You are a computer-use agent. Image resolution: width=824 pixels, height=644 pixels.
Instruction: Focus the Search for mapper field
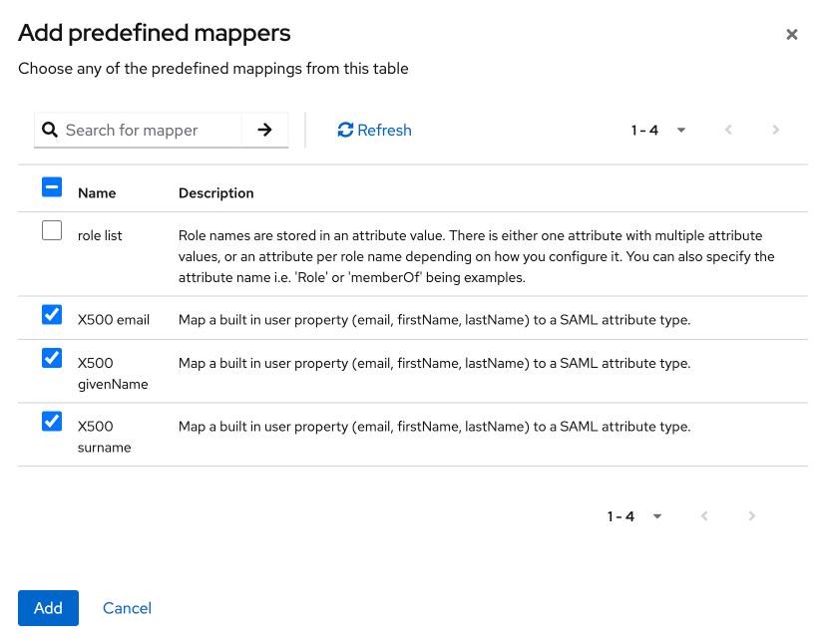pyautogui.click(x=150, y=130)
